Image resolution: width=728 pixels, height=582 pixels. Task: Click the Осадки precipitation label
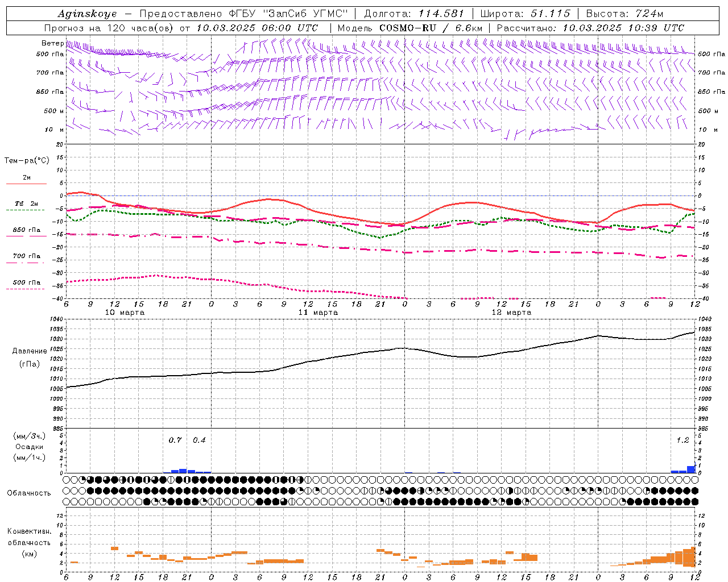pyautogui.click(x=30, y=447)
